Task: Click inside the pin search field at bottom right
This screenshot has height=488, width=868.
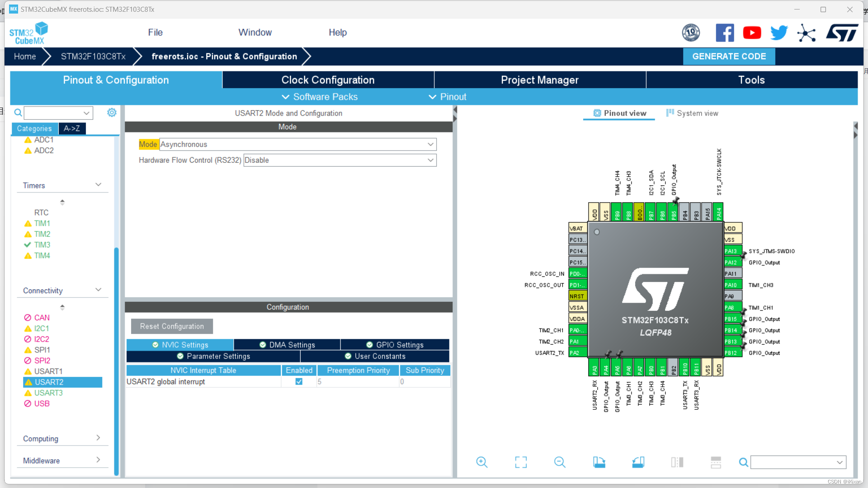Action: (x=796, y=462)
